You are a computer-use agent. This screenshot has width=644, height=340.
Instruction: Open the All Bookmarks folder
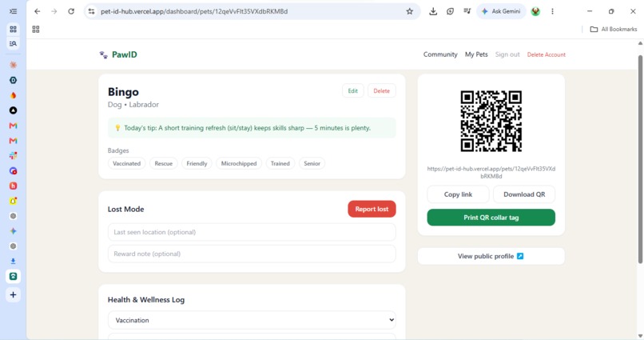[x=614, y=29]
